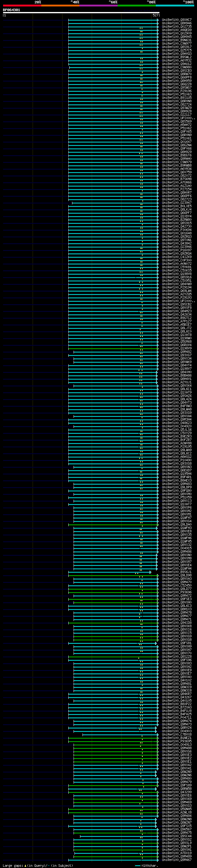This screenshot has width=197, height=868.
Task: Select hit label UniRef100_B1NEZ1
Action: 177,738
